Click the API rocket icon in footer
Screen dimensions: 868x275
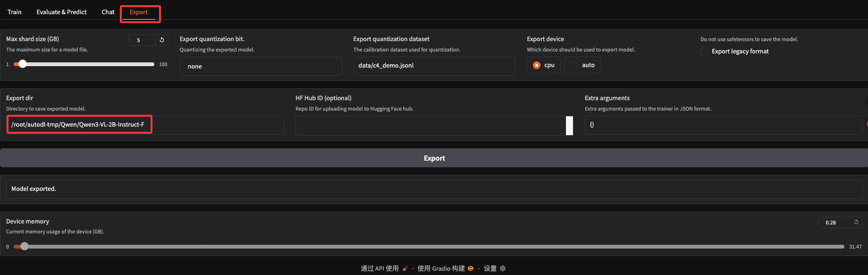(405, 268)
